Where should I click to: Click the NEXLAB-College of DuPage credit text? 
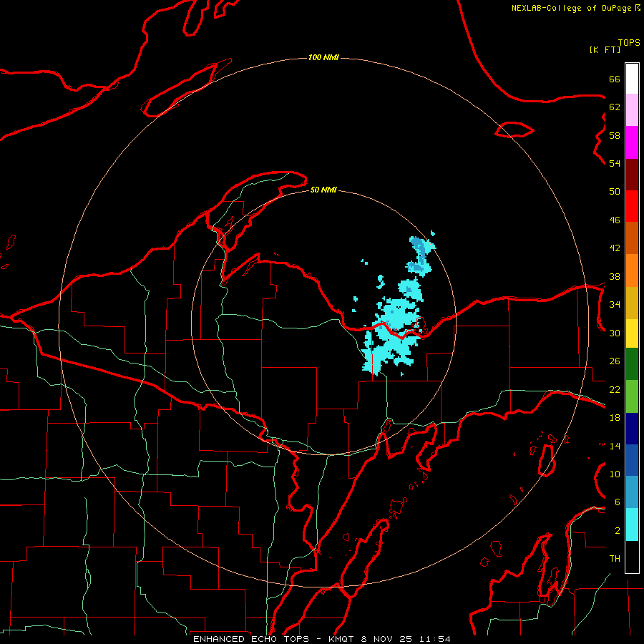click(x=575, y=8)
